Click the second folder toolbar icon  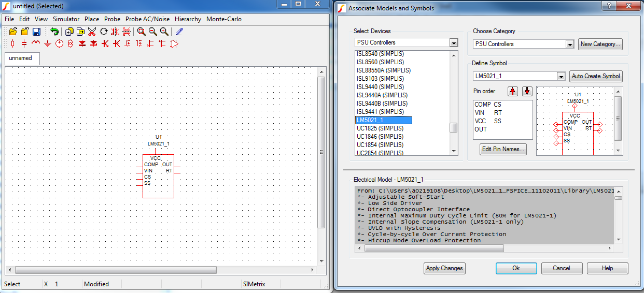click(25, 32)
